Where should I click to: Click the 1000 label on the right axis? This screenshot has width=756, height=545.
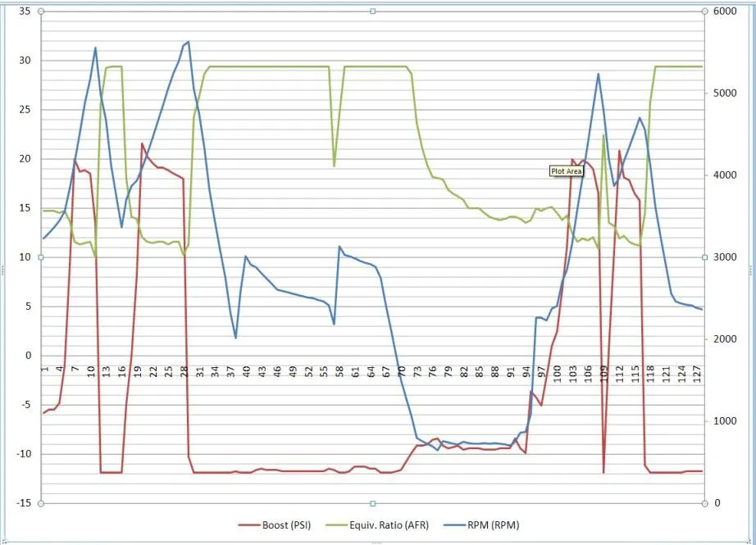725,421
